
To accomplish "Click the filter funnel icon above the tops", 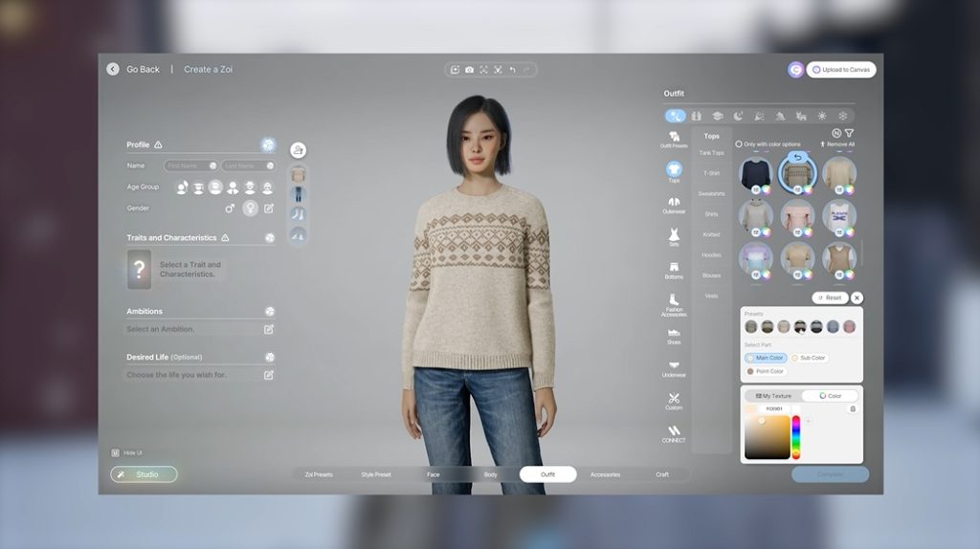I will point(849,133).
